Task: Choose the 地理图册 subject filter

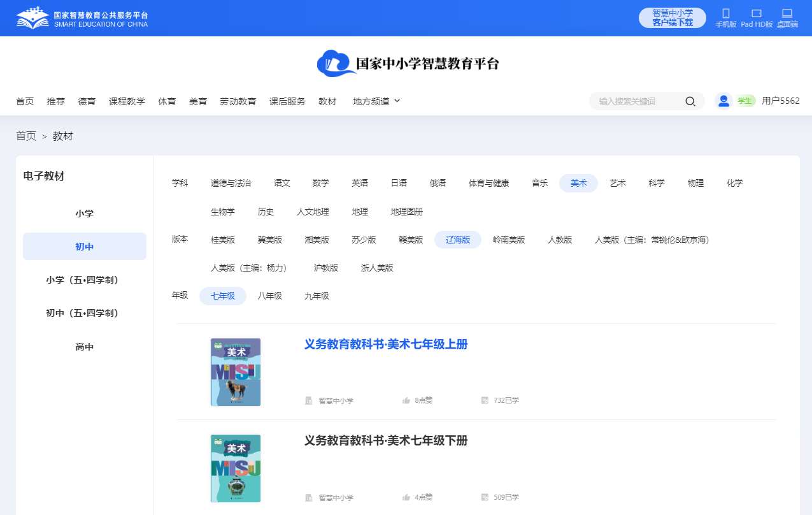Action: [407, 212]
